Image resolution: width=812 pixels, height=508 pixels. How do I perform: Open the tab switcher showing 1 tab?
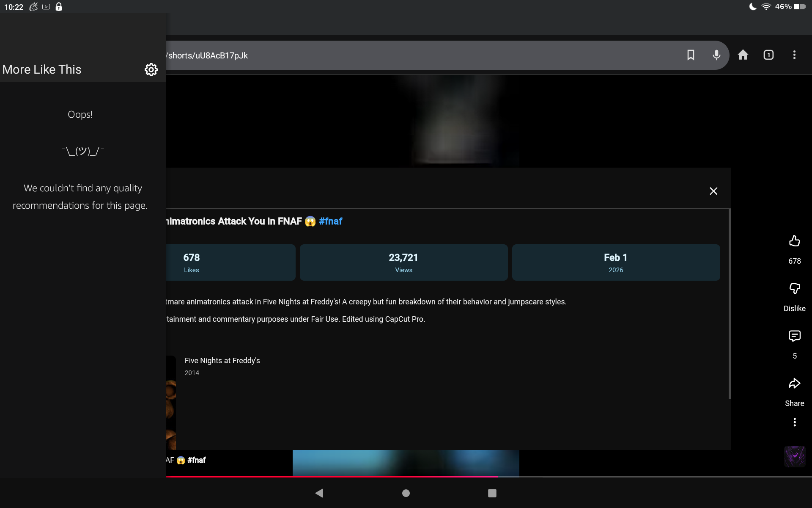[768, 55]
